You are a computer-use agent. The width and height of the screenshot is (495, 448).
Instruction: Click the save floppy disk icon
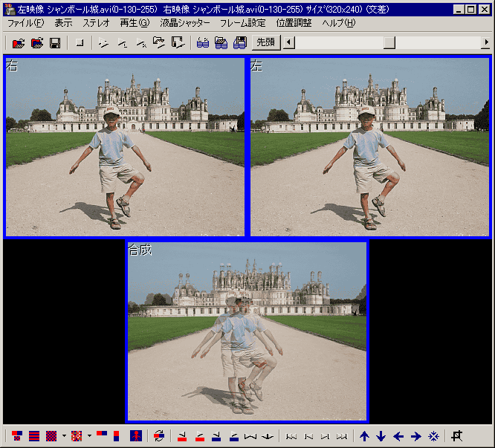click(55, 43)
